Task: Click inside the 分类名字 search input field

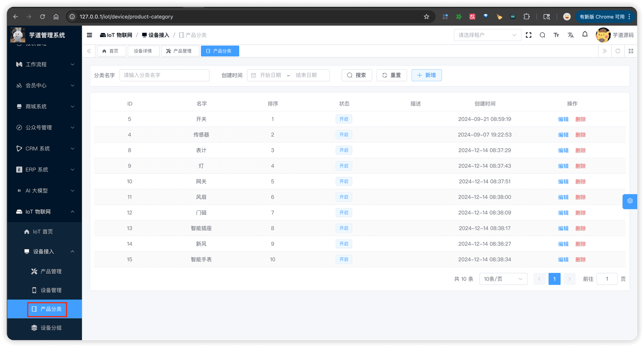Action: 164,75
